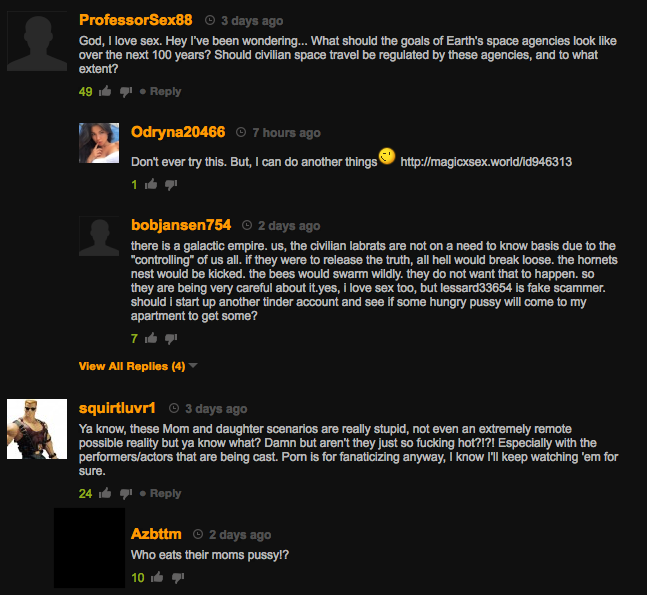
Task: Click the arrow next to View All Replies
Action: pos(193,366)
